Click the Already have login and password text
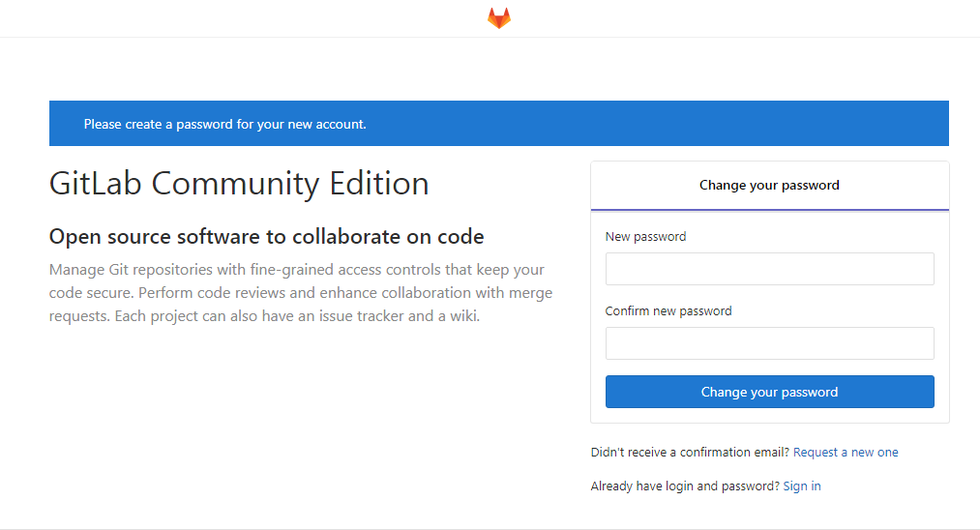The height and width of the screenshot is (530, 980). pos(686,486)
